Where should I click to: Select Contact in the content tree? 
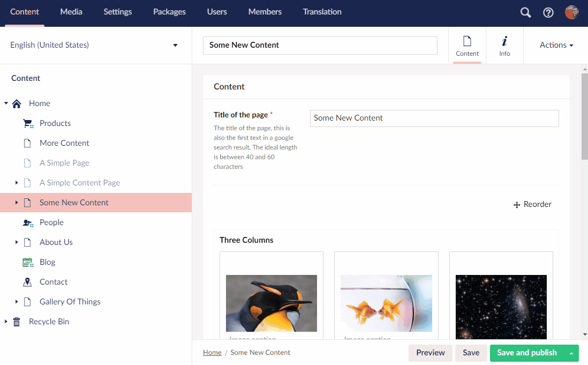[x=54, y=282]
